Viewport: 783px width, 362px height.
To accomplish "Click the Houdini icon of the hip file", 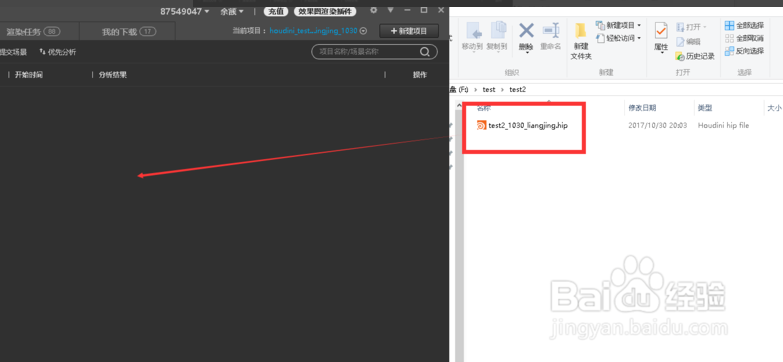I will [x=481, y=125].
